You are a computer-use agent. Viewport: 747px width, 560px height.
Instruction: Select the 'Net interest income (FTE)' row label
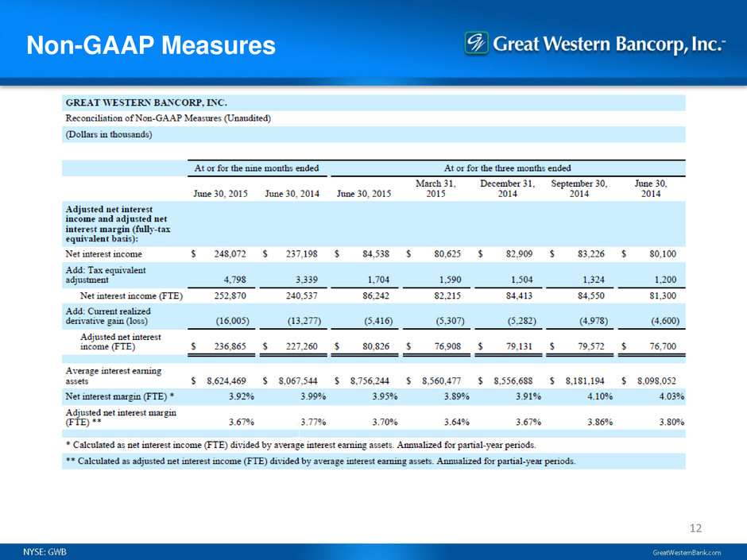point(131,295)
